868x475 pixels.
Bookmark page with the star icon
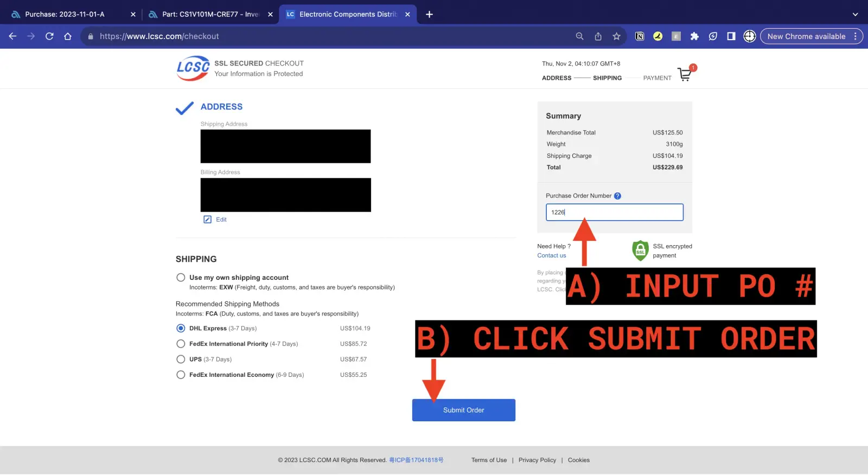coord(616,36)
